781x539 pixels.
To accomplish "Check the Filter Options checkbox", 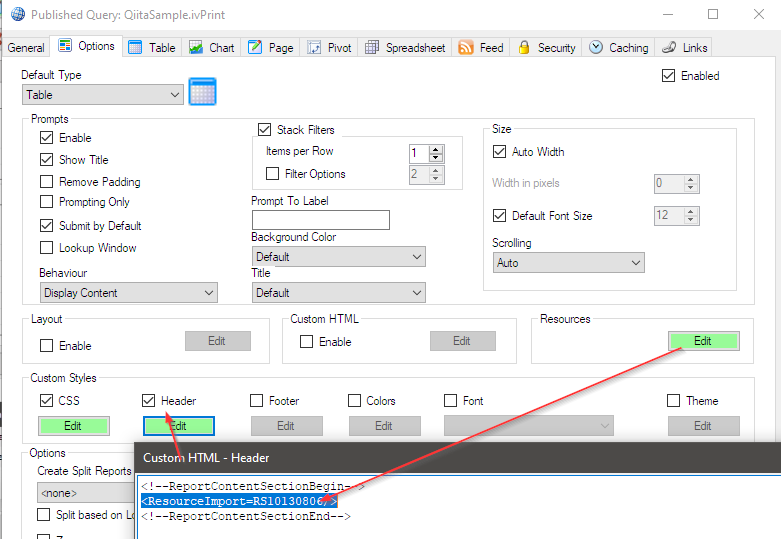I will pyautogui.click(x=272, y=173).
